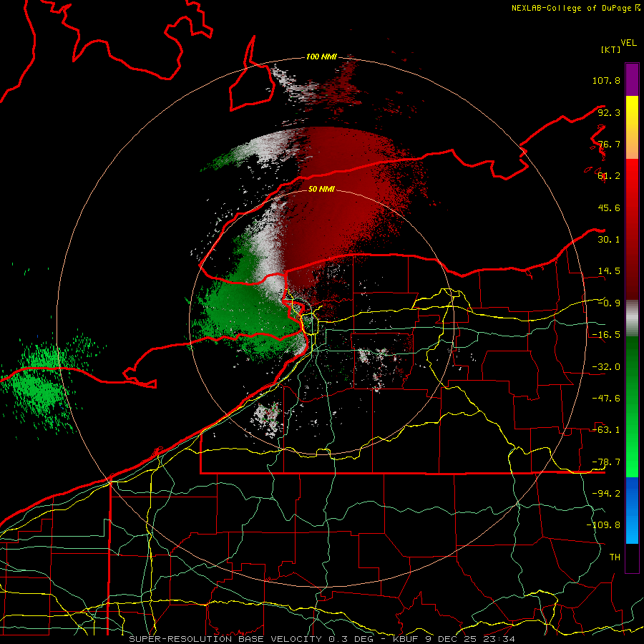Click the -0.9 legend value
This screenshot has height=644, width=644.
(x=609, y=303)
